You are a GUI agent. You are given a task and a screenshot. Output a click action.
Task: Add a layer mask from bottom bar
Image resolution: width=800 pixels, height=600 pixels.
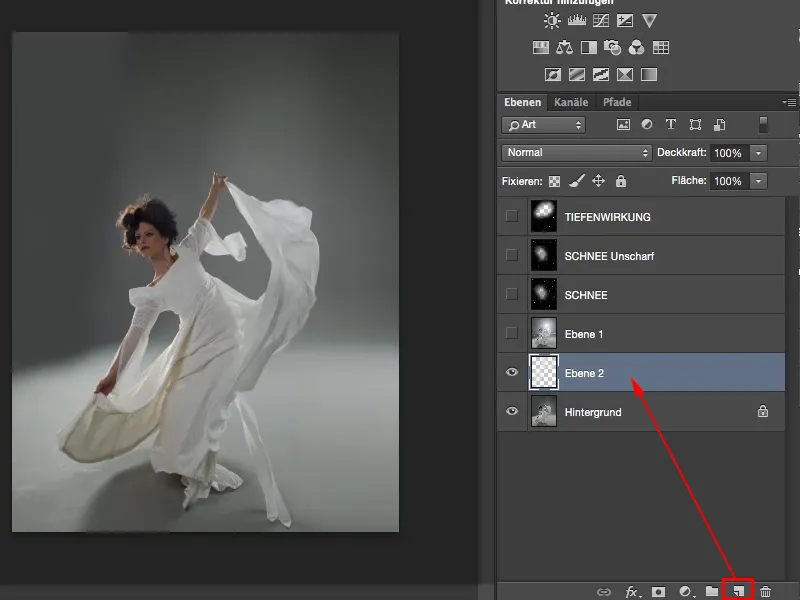[659, 592]
